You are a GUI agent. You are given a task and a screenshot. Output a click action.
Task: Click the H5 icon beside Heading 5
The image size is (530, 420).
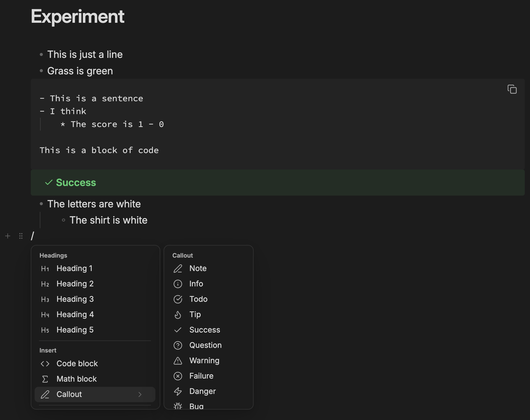coord(45,330)
